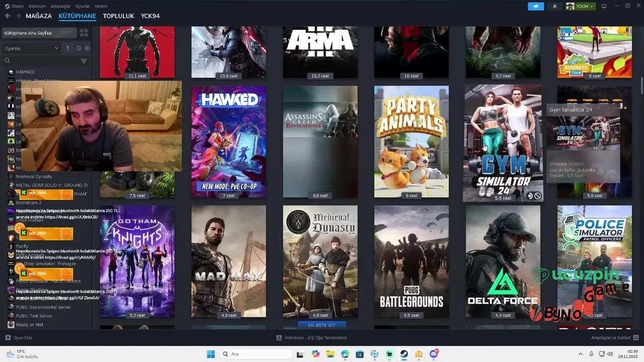Image resolution: width=644 pixels, height=362 pixels.
Task: Click the taskbar Ara search box
Action: (x=255, y=354)
